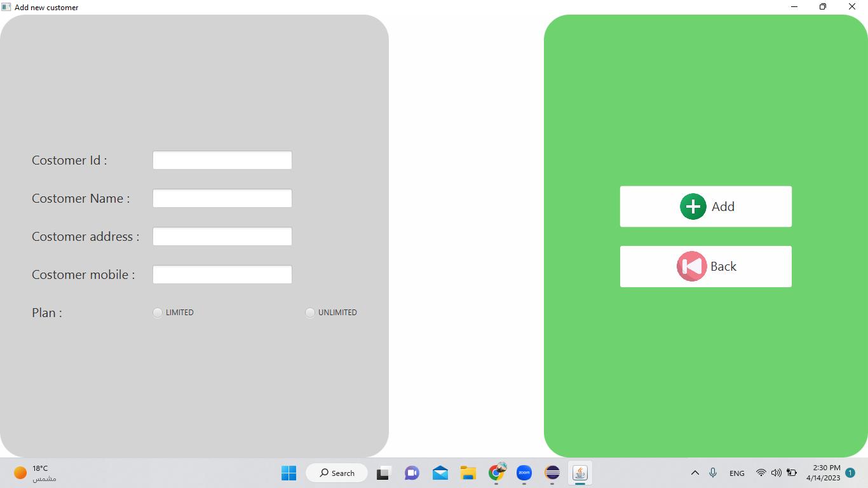Image resolution: width=868 pixels, height=488 pixels.
Task: Click the 'Costomer address :' label
Action: (86, 236)
